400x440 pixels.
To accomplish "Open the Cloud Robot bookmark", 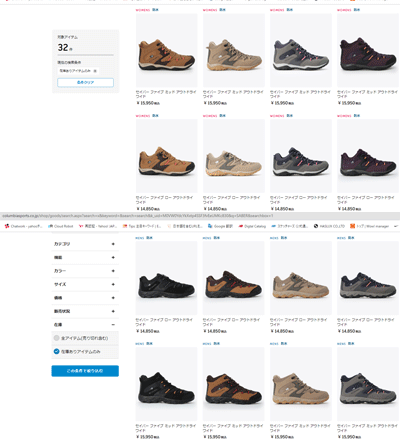I will click(x=61, y=226).
